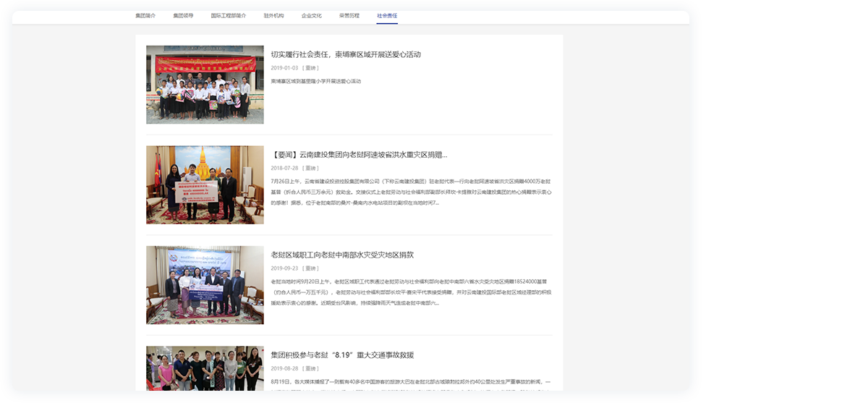Image resolution: width=868 pixels, height=403 pixels.
Task: Click the summary paragraph starting 7月26日上午
Action: coord(410,192)
